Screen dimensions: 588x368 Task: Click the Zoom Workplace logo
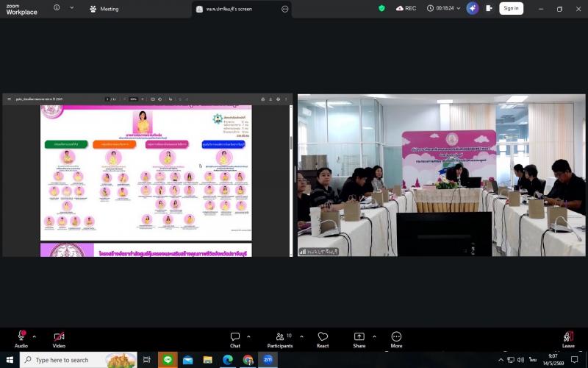coord(22,9)
